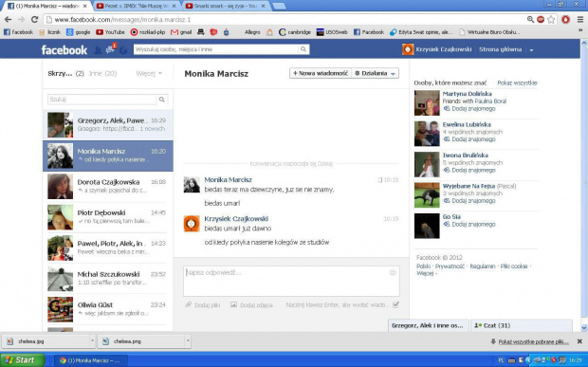Open the chelsea.png download arrow menu

188,341
